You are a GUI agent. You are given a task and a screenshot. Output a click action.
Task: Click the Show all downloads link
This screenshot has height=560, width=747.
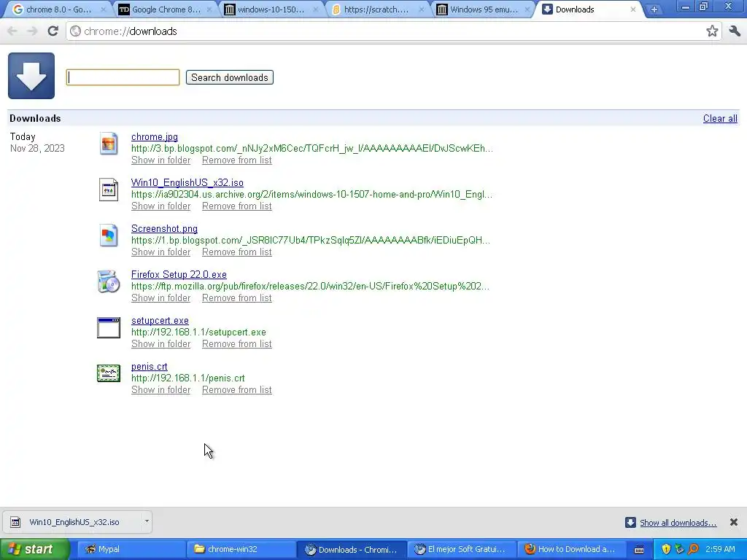point(678,523)
